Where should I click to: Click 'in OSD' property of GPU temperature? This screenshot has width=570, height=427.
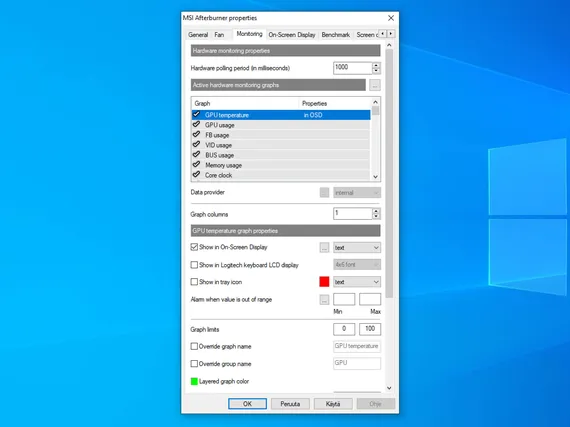tap(313, 115)
